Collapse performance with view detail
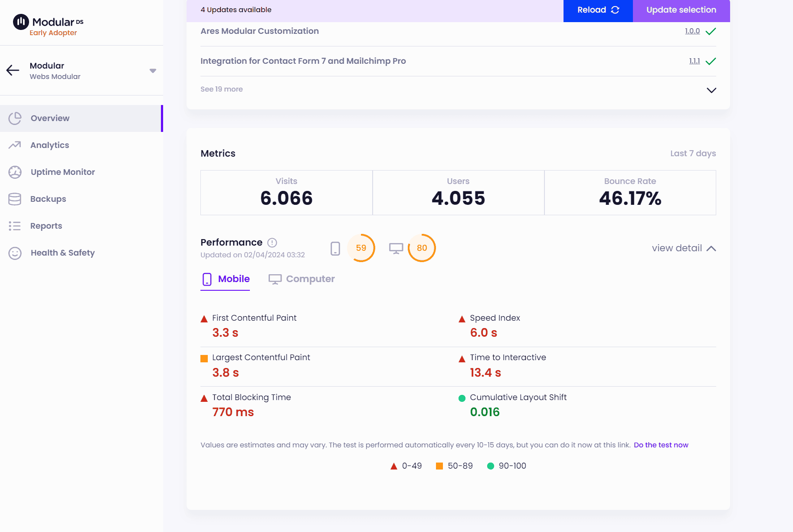 [684, 248]
